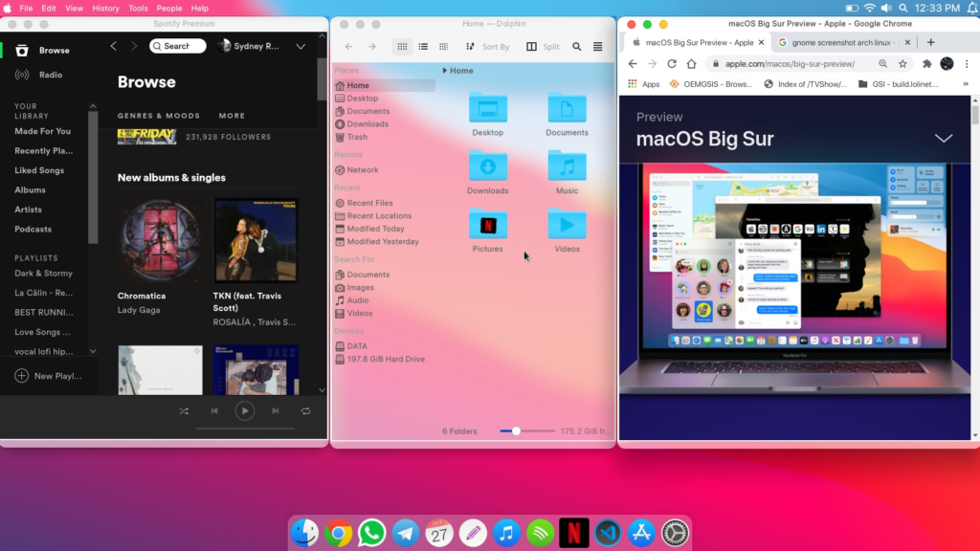980x551 pixels.
Task: Toggle shuffle playback in Spotify
Action: coord(184,410)
